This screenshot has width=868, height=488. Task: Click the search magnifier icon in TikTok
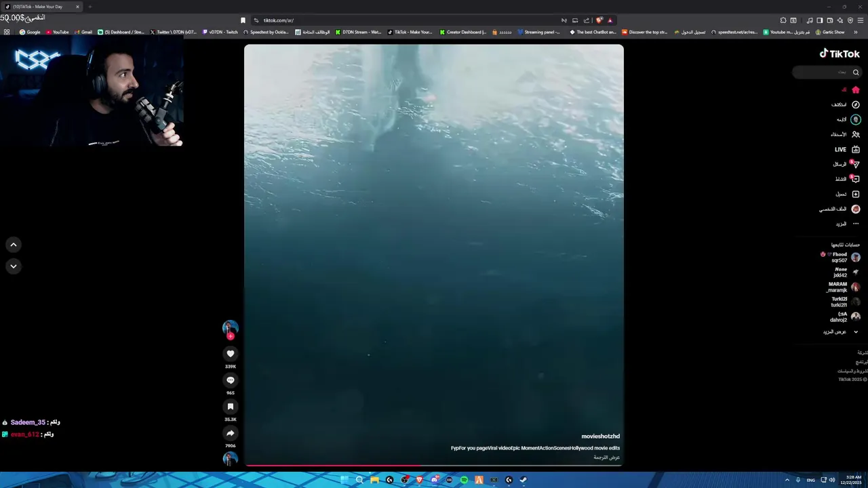pyautogui.click(x=856, y=72)
